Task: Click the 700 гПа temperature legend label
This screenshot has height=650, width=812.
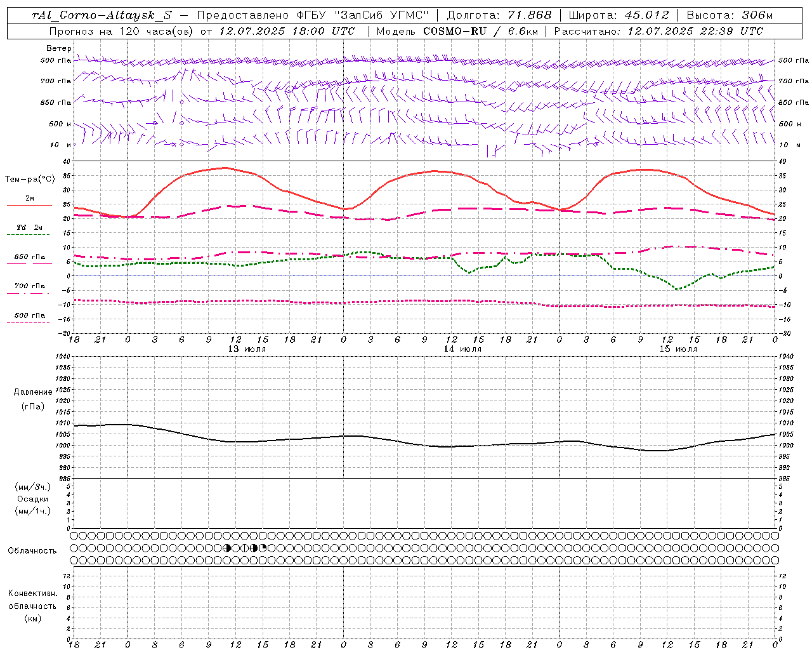Action: (30, 286)
